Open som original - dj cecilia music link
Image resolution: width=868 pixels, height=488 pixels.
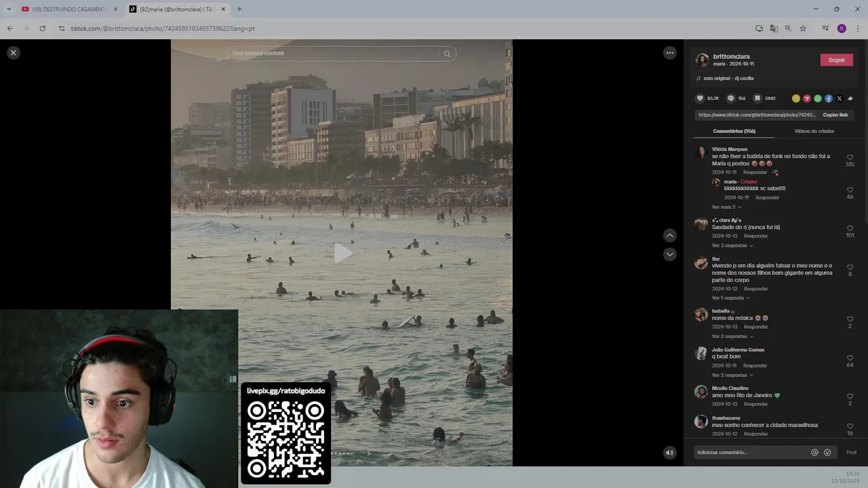click(728, 79)
